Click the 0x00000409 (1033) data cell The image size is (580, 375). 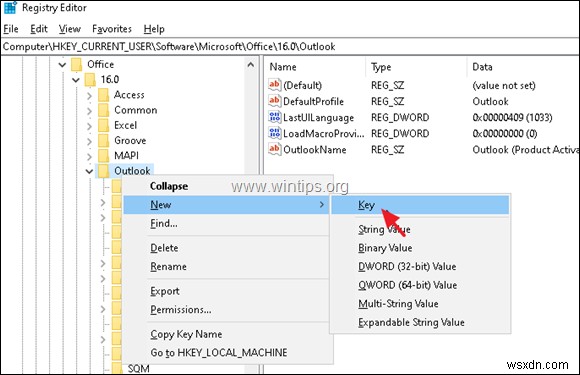[512, 118]
